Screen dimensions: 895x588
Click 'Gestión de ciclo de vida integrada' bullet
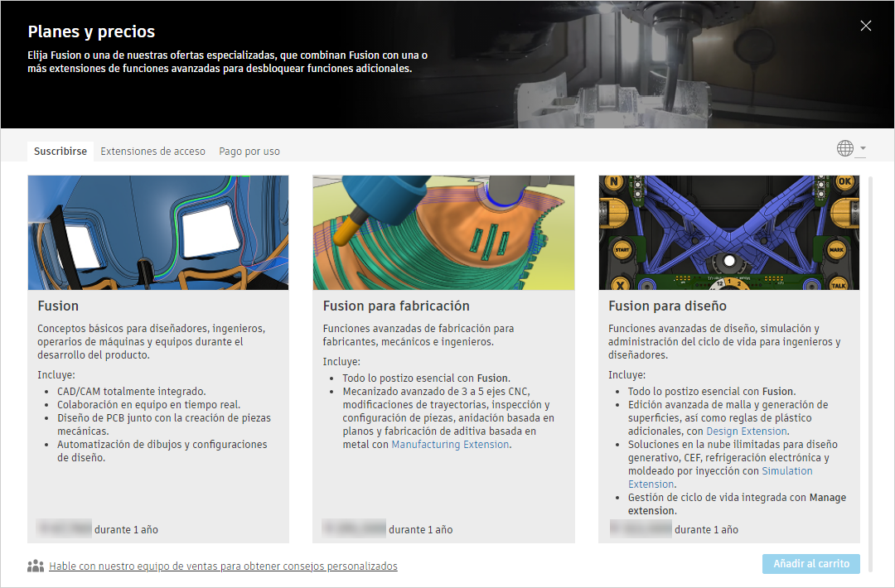(737, 504)
